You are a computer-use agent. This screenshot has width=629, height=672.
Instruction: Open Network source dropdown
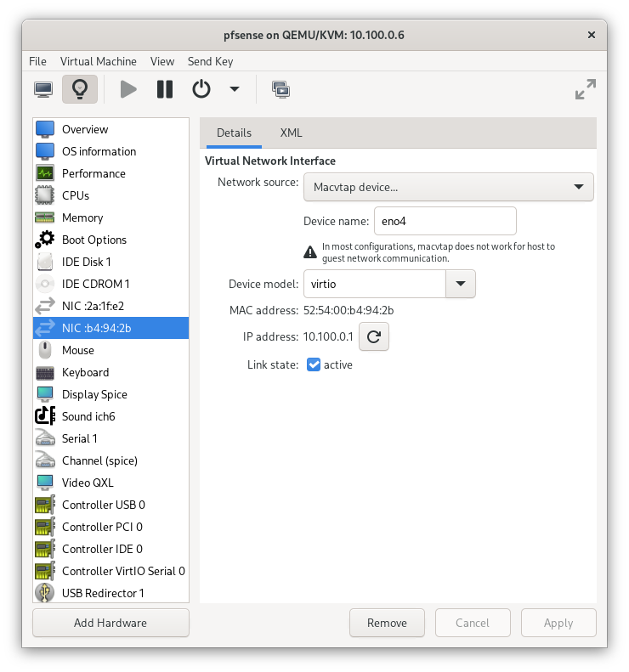point(449,187)
